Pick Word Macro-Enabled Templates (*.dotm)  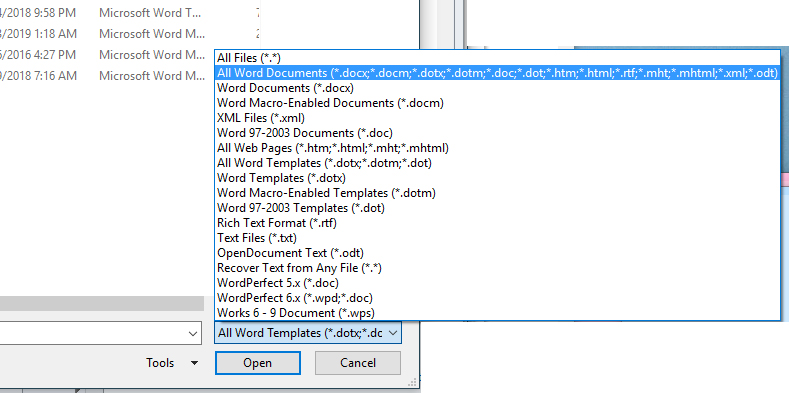(497, 193)
